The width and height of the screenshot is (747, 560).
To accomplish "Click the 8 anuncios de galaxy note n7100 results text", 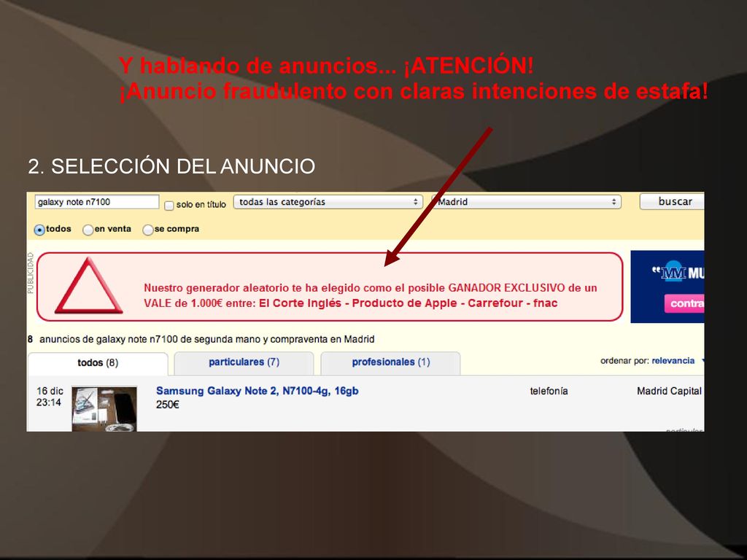I will tap(201, 340).
